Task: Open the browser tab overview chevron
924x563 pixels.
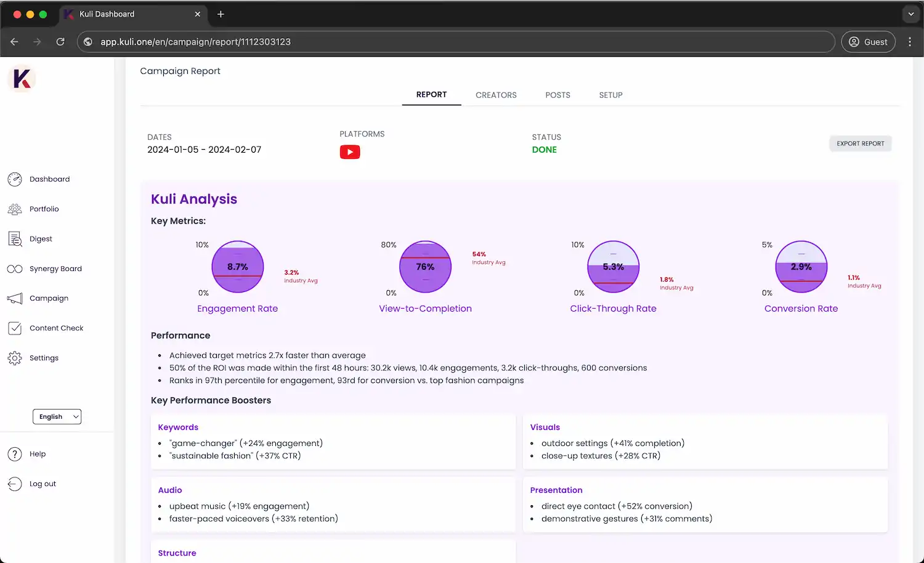Action: [911, 14]
